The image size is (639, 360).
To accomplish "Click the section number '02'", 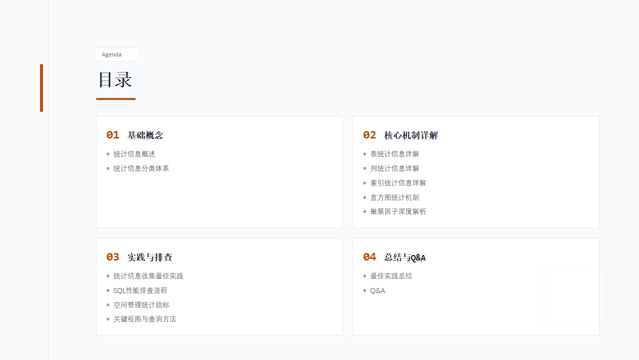I will click(x=369, y=135).
